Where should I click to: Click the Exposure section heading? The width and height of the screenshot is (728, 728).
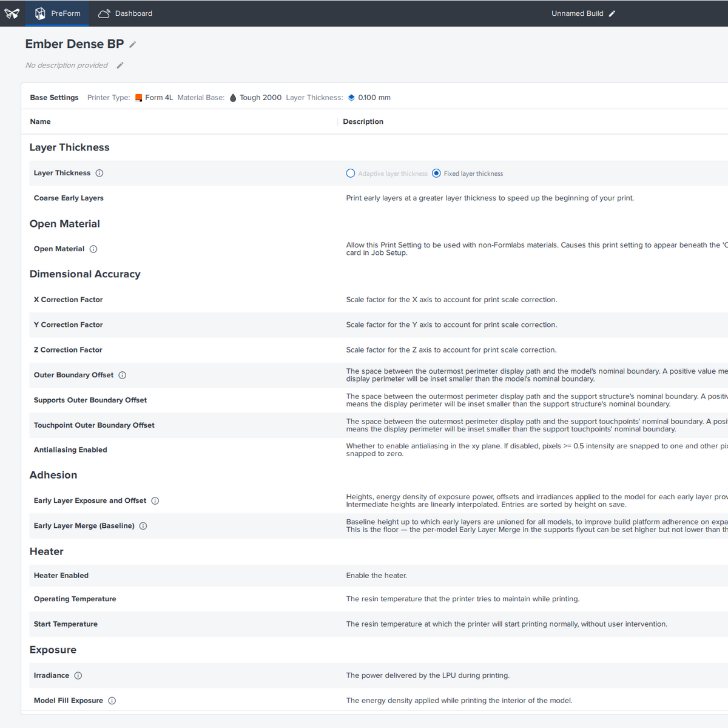point(53,650)
